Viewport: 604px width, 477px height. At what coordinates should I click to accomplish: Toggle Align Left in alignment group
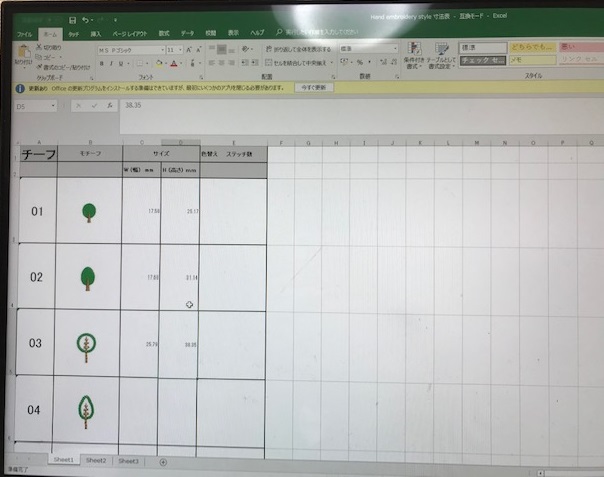(x=211, y=62)
